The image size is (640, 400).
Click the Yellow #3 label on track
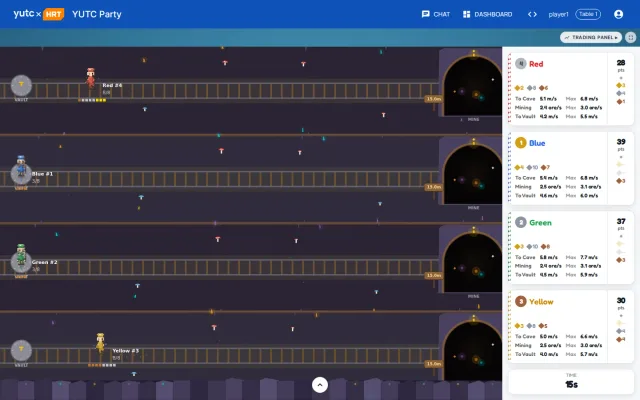[x=125, y=351]
